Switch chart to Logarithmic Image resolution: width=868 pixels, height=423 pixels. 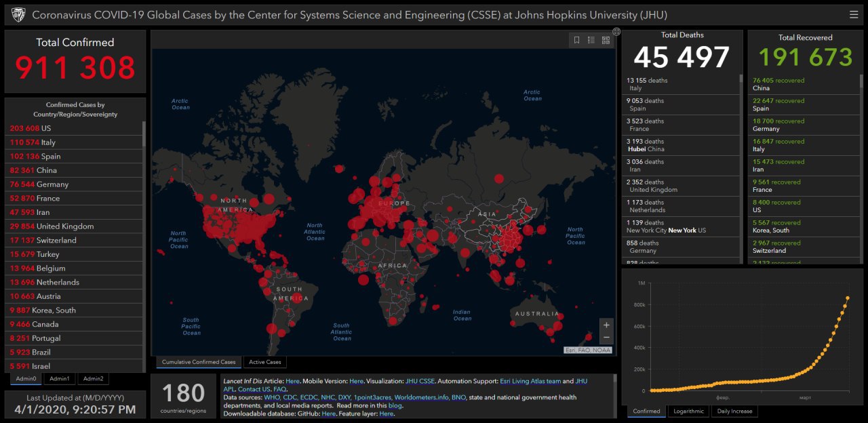(x=688, y=411)
